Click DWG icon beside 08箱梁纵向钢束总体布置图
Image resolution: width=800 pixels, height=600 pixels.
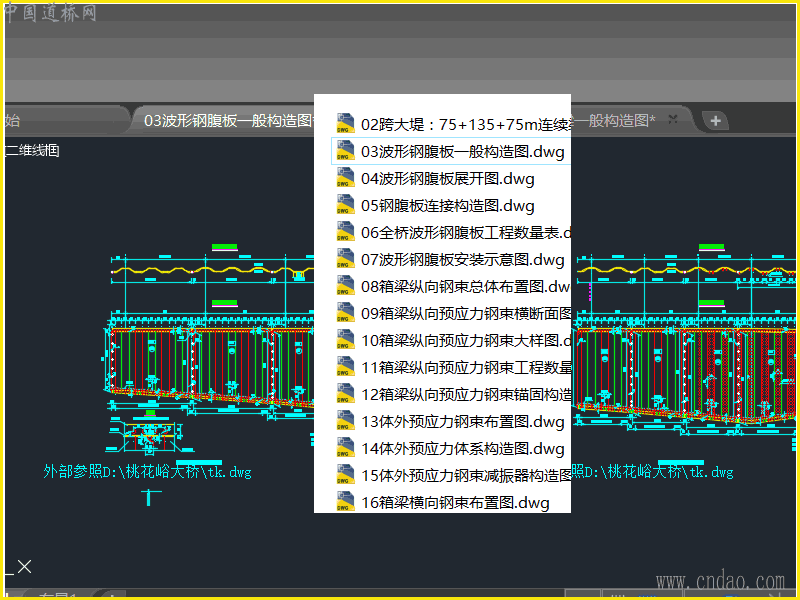point(345,286)
